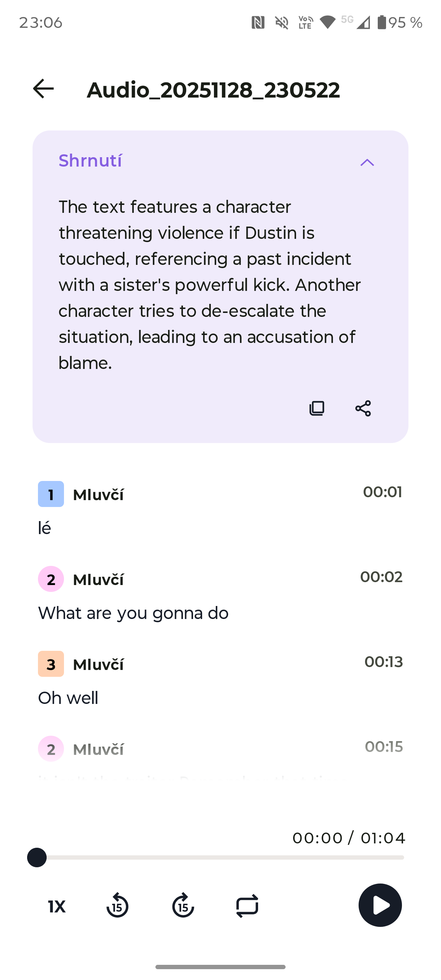The width and height of the screenshot is (441, 980).
Task: Select speaker 3 badge
Action: click(51, 664)
